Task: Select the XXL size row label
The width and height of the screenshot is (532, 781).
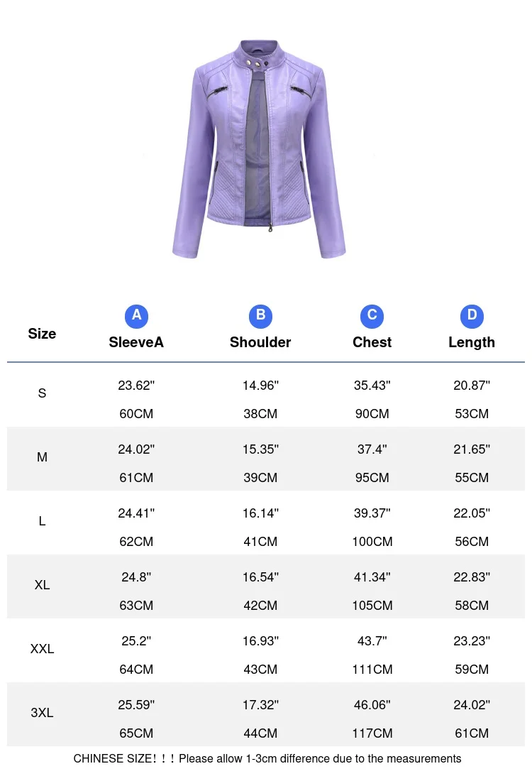Action: [x=42, y=649]
